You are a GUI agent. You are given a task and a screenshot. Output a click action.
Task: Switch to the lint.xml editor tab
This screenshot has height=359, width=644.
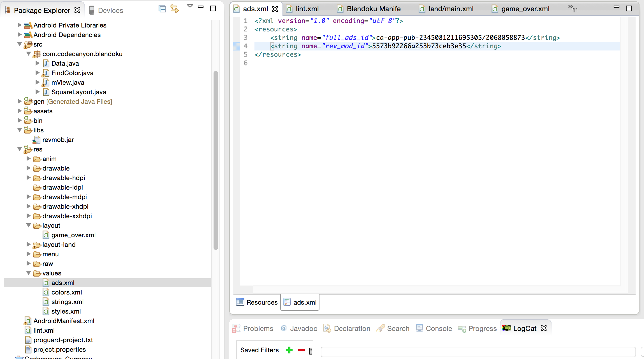(x=307, y=9)
